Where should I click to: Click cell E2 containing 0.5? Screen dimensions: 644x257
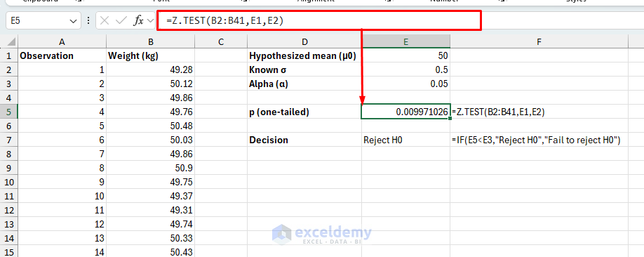[x=405, y=70]
